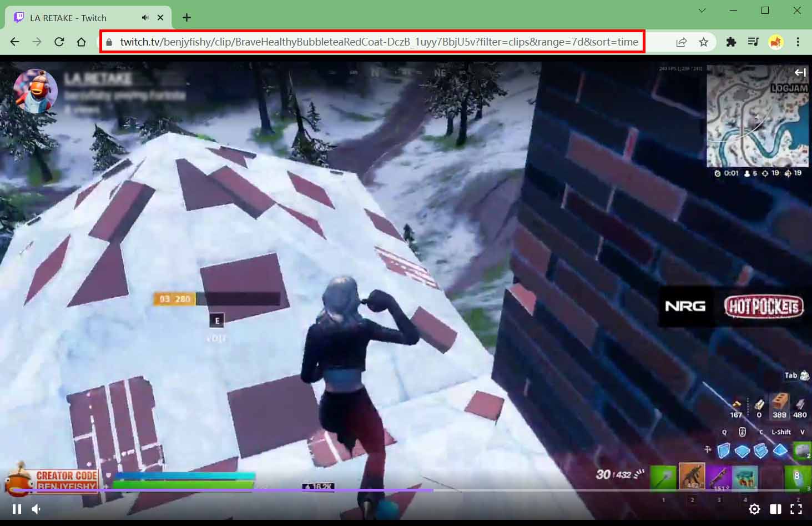Viewport: 812px width, 526px height.
Task: Open the browser home page
Action: pyautogui.click(x=81, y=42)
